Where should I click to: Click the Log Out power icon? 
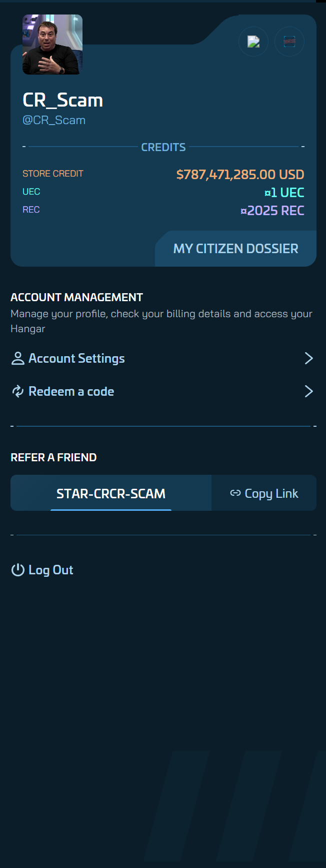[x=18, y=570]
